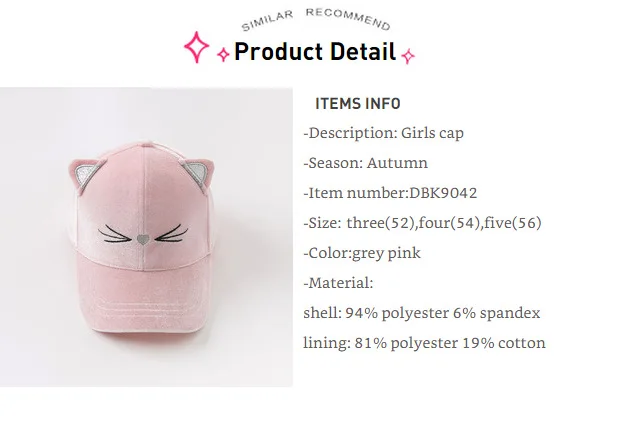Click the Material label
The height and width of the screenshot is (433, 620).
[x=338, y=283]
